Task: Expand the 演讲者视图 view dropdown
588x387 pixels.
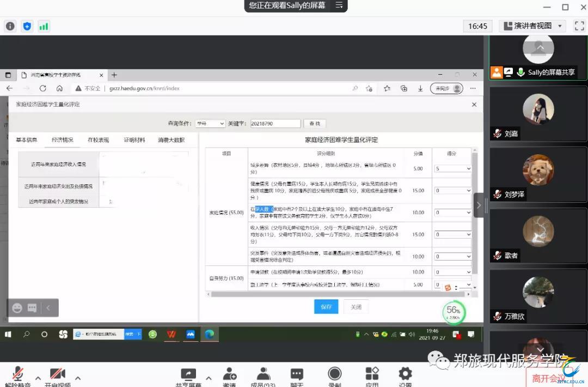Action: [560, 26]
